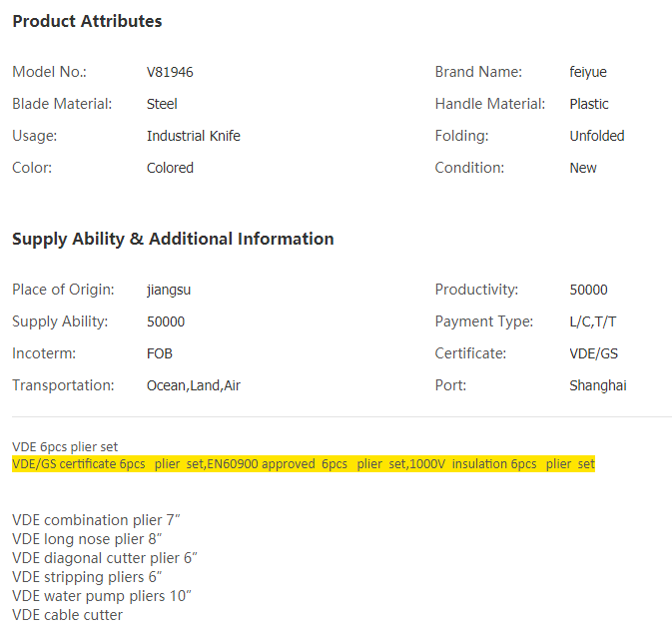672x634 pixels.
Task: Click the VDE 6pcs plier set title
Action: [x=65, y=447]
